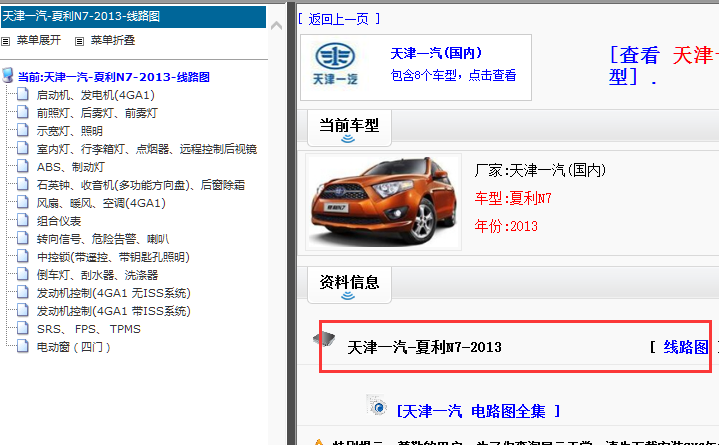Click the 天津一汽-夏利N7-2013 resource title

(424, 347)
